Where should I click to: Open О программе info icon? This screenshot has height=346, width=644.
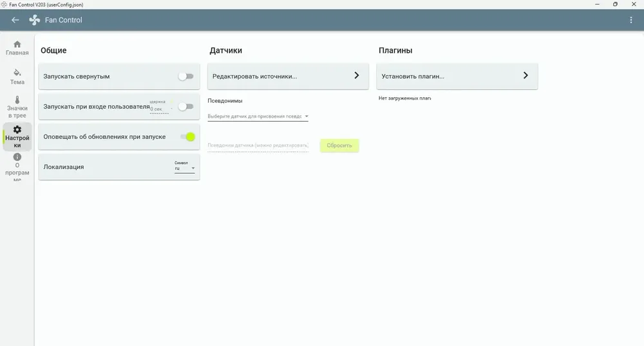(x=17, y=157)
